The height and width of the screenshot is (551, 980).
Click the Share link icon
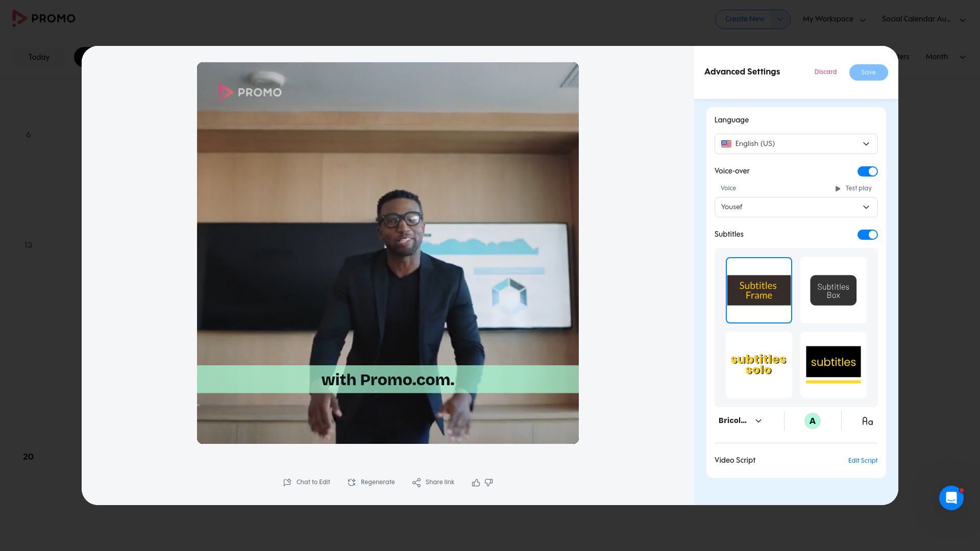[x=416, y=483]
